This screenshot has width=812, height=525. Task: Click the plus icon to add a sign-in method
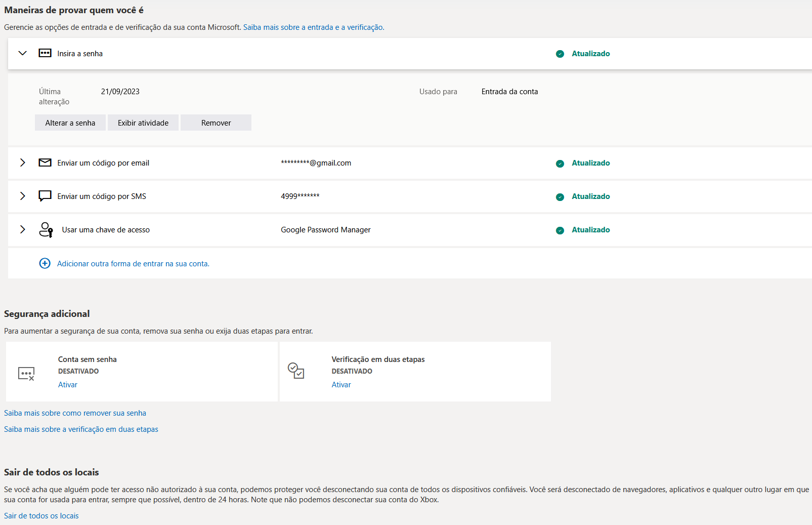click(45, 263)
